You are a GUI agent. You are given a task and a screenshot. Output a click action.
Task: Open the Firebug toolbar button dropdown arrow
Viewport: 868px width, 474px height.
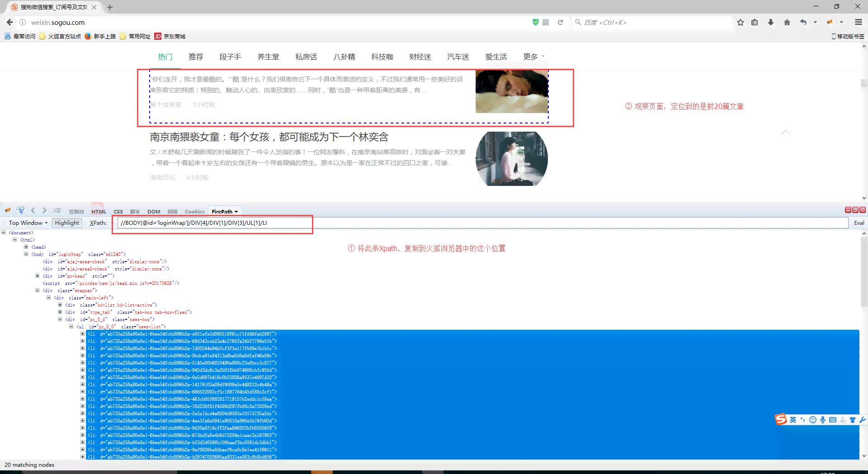click(x=841, y=22)
